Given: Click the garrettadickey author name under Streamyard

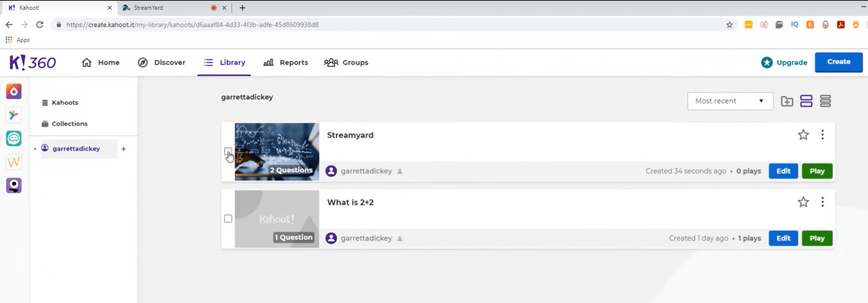Looking at the screenshot, I should pos(367,171).
